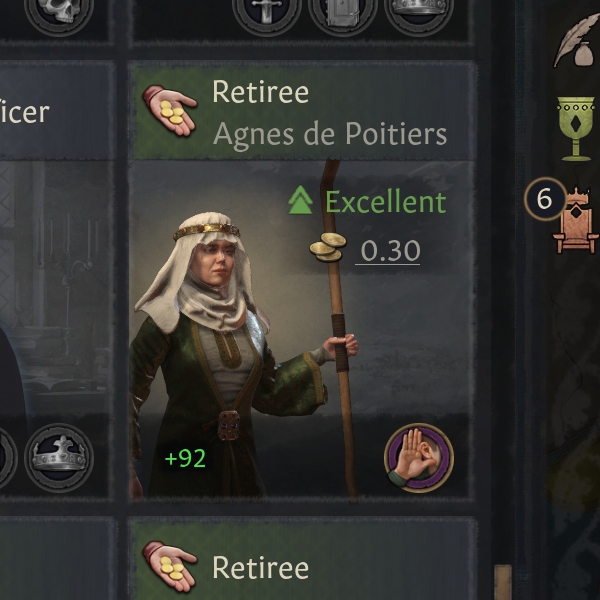Click the coin hand icon of lower Retiree
The width and height of the screenshot is (600, 600).
tap(170, 567)
